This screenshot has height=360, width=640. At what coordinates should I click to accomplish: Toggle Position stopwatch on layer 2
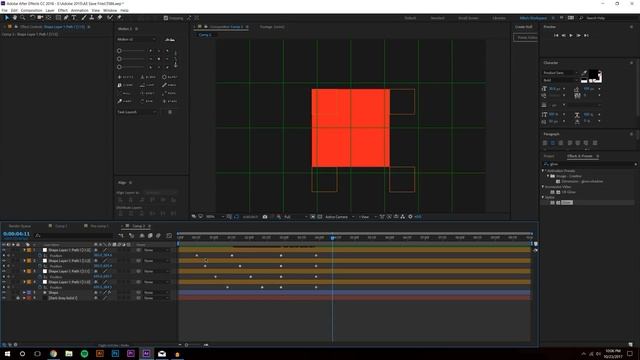(x=40, y=266)
